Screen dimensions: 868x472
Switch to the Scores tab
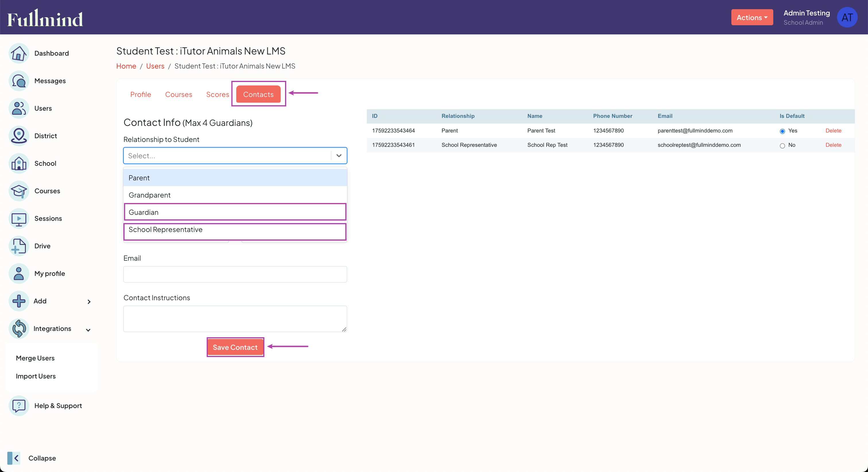[x=218, y=94]
